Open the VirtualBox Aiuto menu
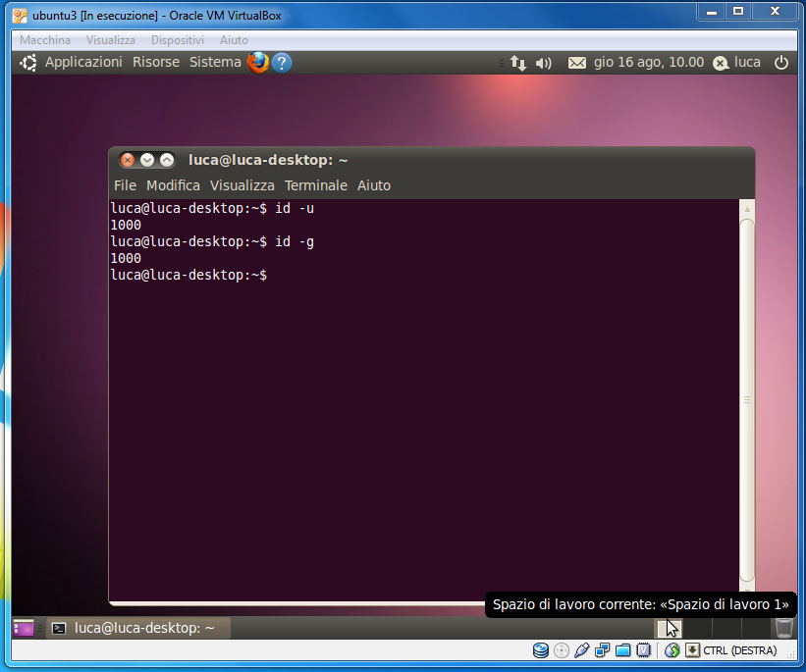Viewport: 806px width, 672px height. [234, 40]
